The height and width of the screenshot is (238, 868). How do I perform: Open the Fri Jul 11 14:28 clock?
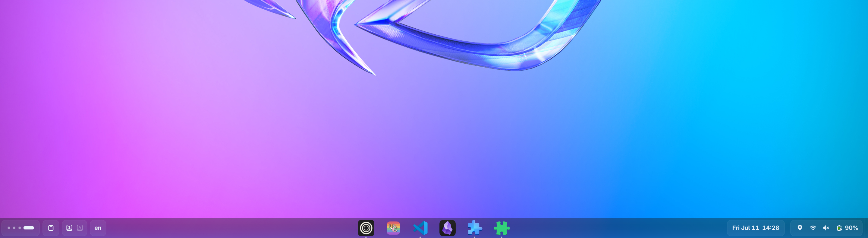756,228
